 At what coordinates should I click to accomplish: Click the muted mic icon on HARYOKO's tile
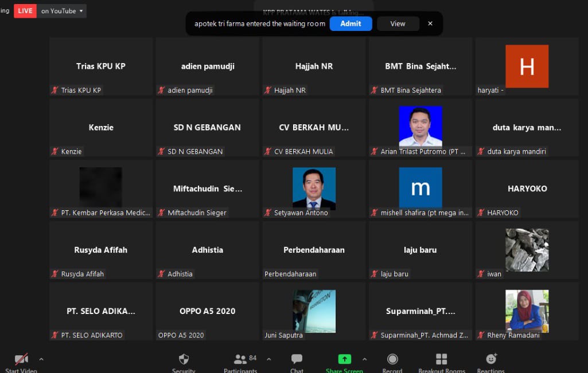pyautogui.click(x=481, y=213)
